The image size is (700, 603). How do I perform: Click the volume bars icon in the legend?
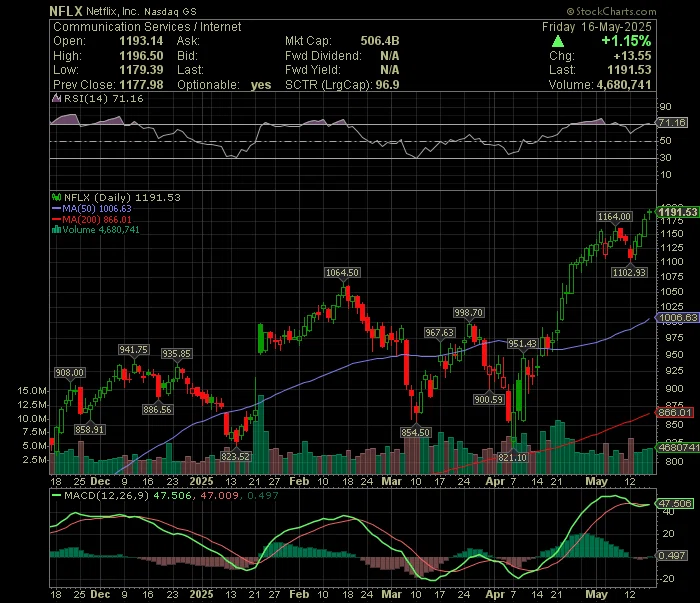pos(56,230)
